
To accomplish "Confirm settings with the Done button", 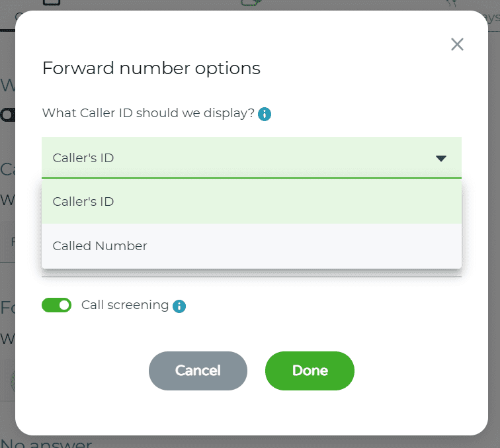I will [310, 371].
